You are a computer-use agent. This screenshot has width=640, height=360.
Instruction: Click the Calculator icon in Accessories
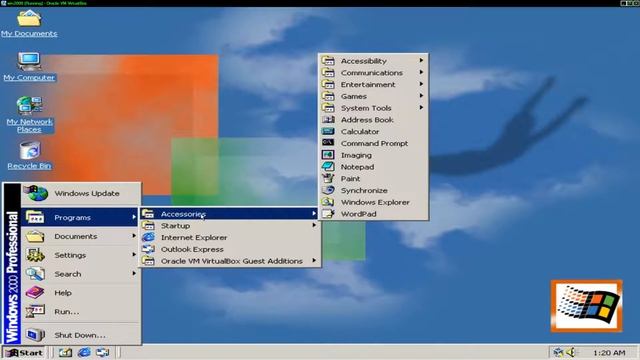(x=328, y=131)
